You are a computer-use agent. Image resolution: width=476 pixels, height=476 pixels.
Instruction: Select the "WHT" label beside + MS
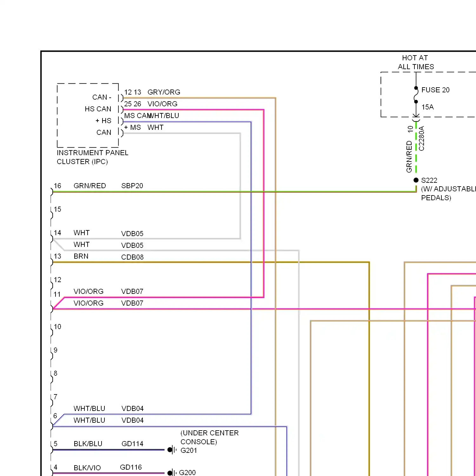click(x=155, y=127)
